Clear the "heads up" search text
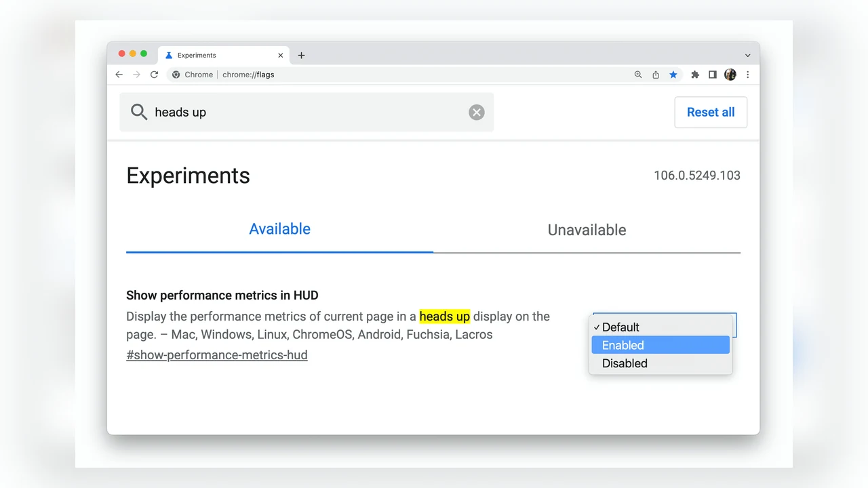 (477, 113)
